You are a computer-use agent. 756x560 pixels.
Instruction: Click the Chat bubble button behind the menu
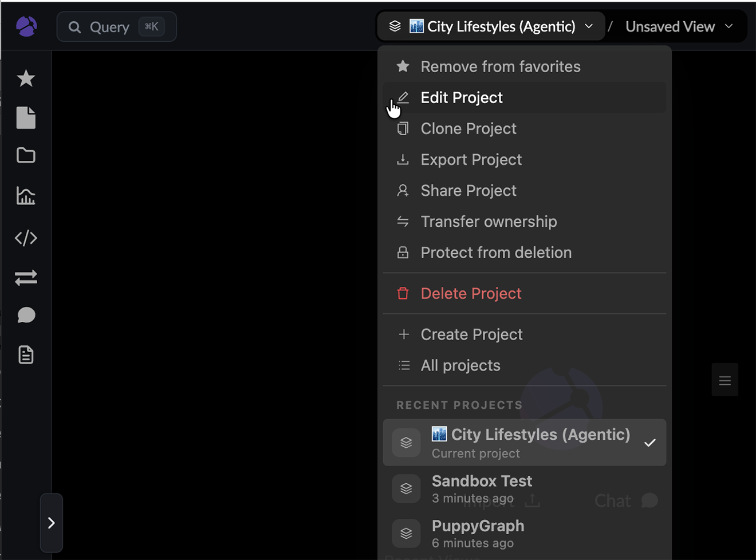tap(626, 500)
